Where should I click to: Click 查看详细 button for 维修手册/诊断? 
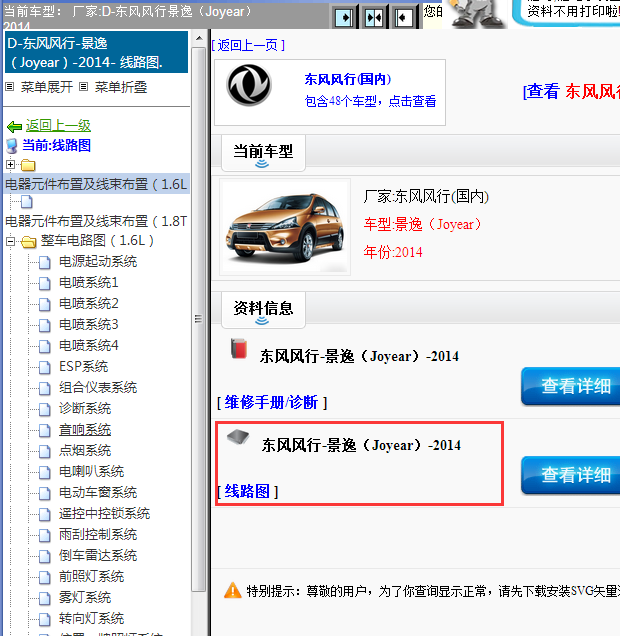click(x=571, y=386)
